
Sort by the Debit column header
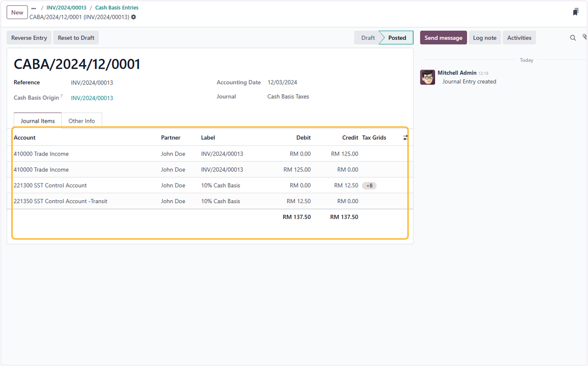303,138
